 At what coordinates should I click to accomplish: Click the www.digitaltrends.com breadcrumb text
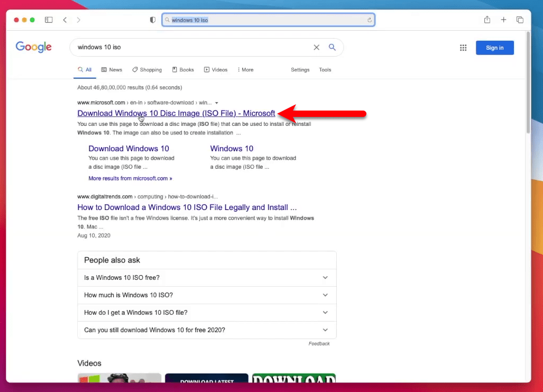point(105,196)
